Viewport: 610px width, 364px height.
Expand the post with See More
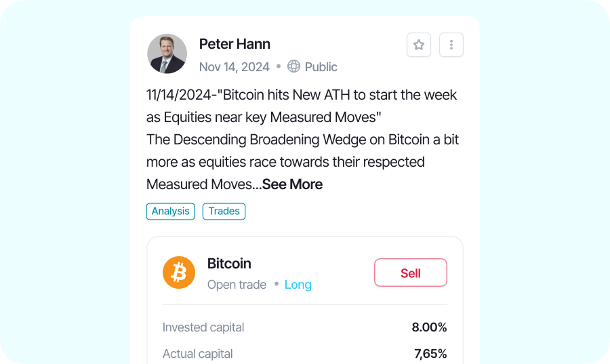pyautogui.click(x=292, y=184)
